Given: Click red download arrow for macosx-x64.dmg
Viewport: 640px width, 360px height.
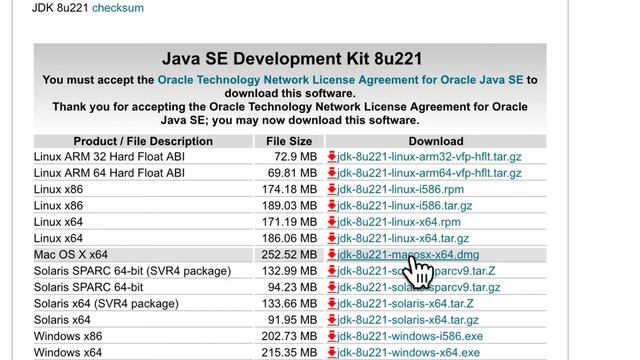Looking at the screenshot, I should (332, 254).
